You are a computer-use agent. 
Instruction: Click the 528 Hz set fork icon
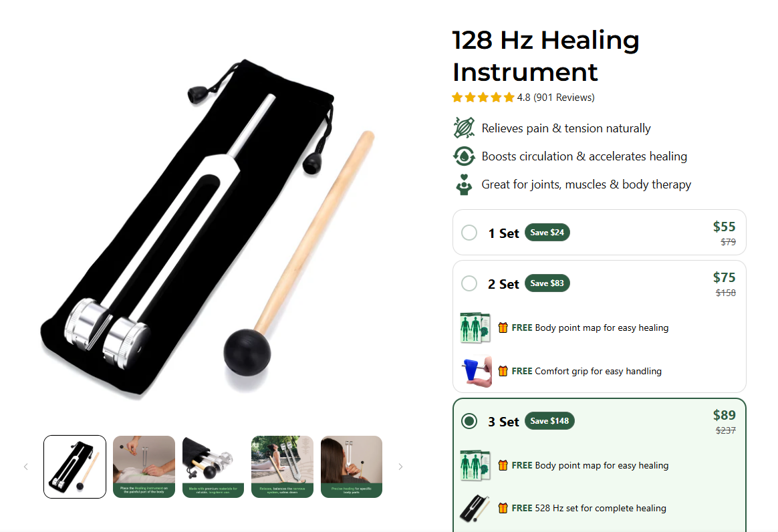tap(475, 508)
